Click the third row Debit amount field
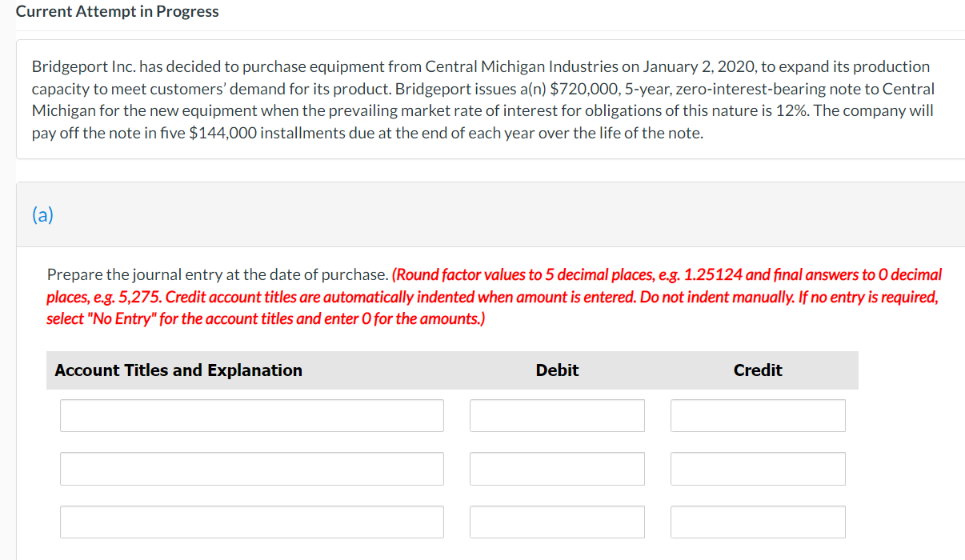This screenshot has height=560, width=965. point(557,522)
